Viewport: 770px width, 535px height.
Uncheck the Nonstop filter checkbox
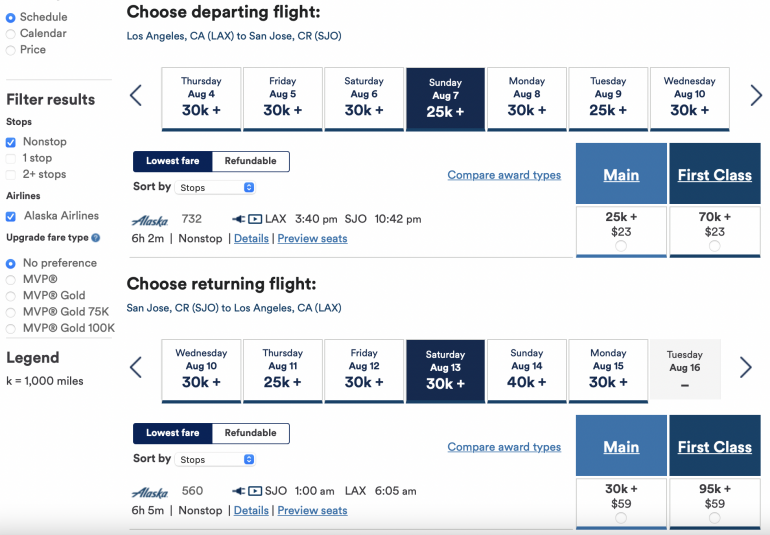(11, 142)
